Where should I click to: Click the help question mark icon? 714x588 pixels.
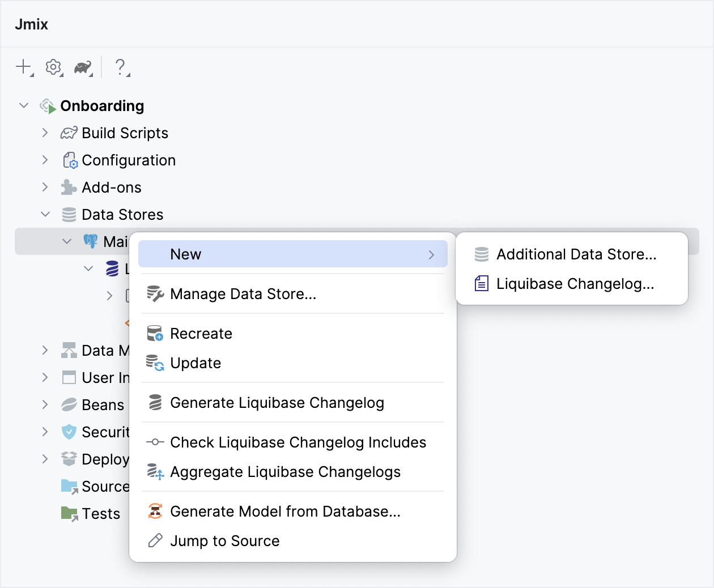121,67
